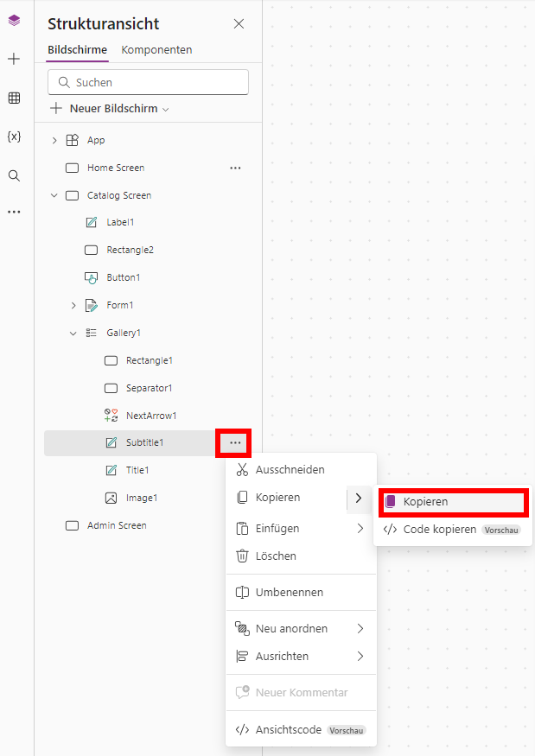The height and width of the screenshot is (756, 535).
Task: Select Image1 in the tree
Action: [x=142, y=498]
